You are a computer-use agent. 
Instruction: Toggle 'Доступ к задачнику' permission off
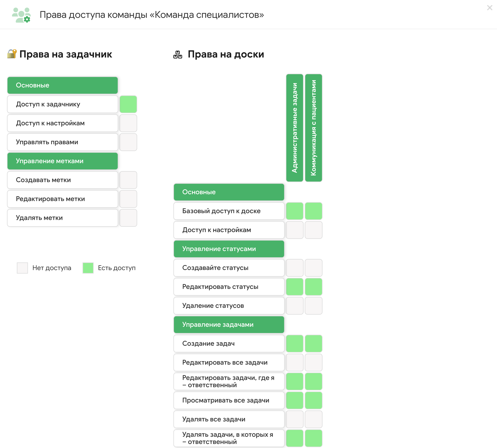coord(128,104)
